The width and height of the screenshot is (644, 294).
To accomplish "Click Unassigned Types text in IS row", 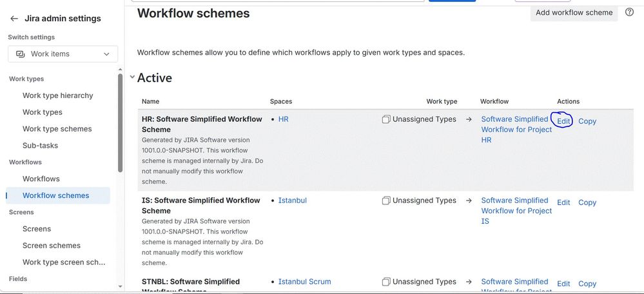I will click(x=424, y=201).
